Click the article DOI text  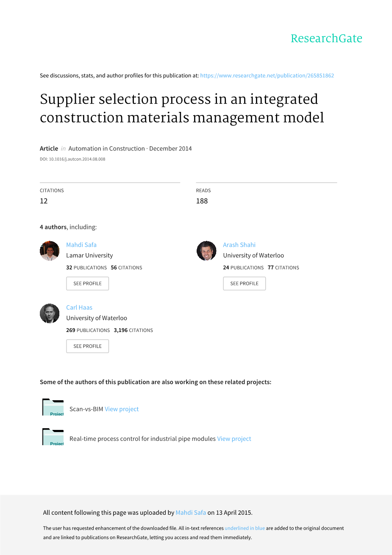(x=72, y=159)
